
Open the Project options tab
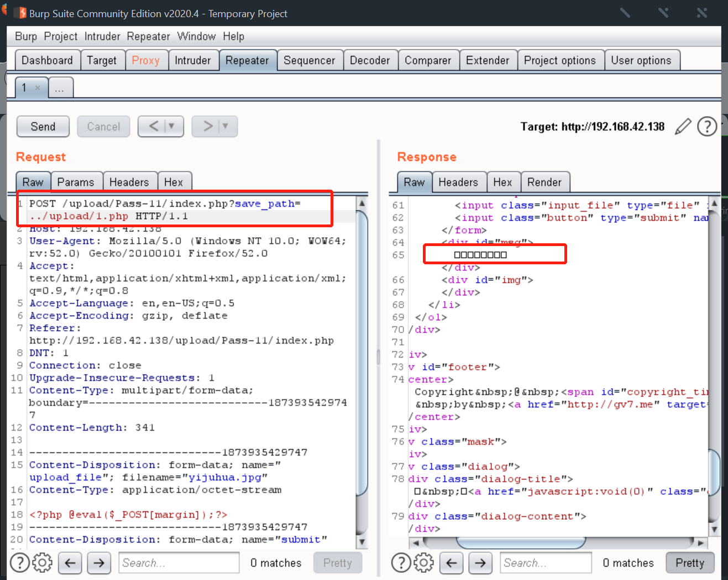(x=560, y=60)
